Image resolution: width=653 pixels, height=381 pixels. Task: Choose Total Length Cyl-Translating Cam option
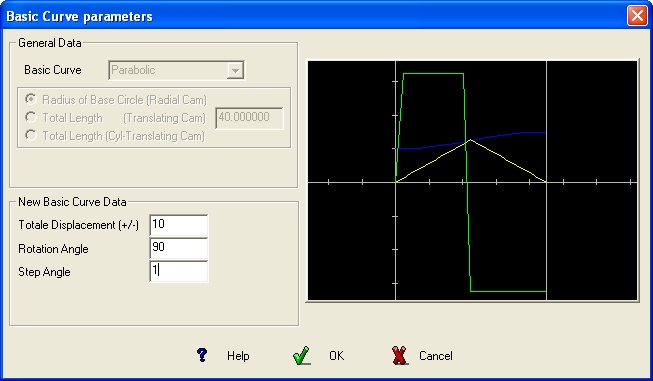click(31, 135)
